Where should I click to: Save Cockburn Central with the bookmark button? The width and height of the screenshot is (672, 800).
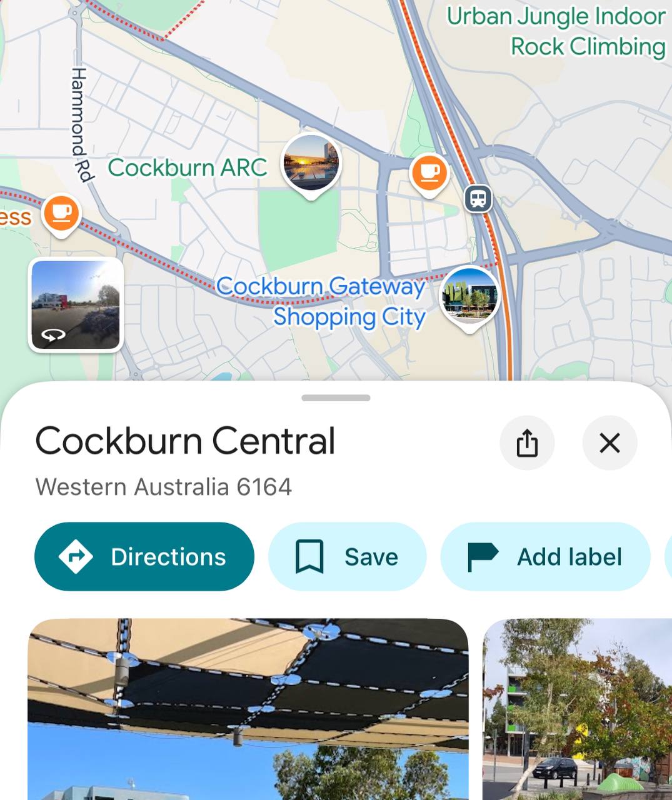tap(348, 557)
